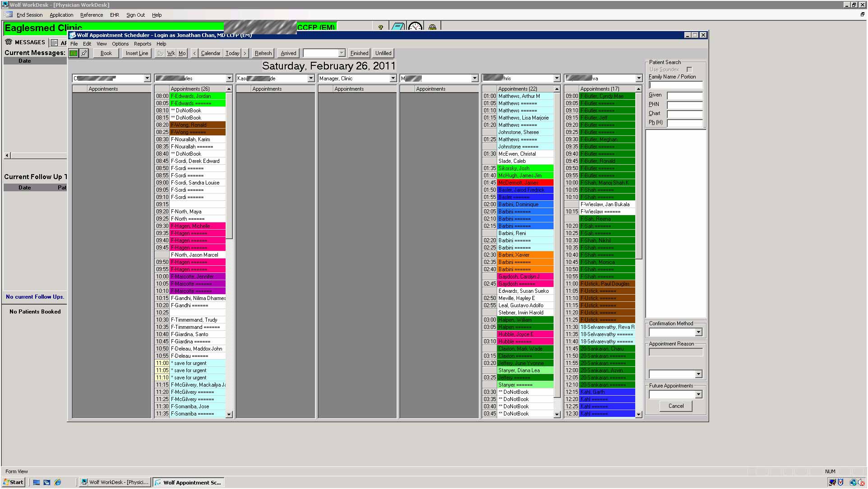Open the Reports menu
Viewport: 868px width, 489px height.
142,44
